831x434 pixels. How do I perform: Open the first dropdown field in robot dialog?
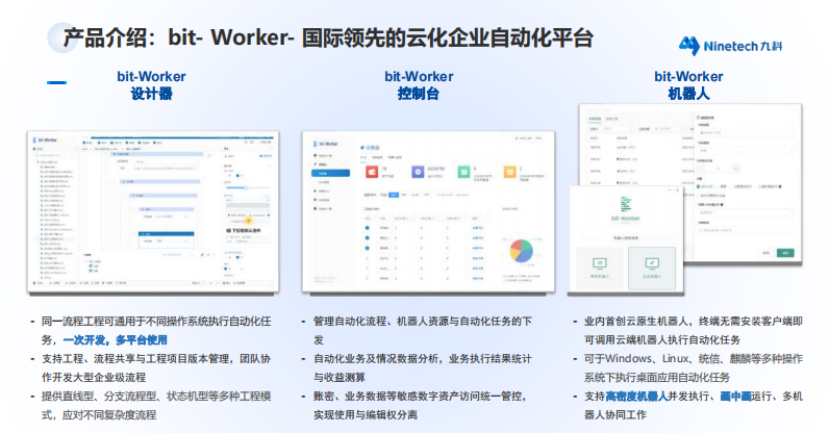tap(746, 132)
